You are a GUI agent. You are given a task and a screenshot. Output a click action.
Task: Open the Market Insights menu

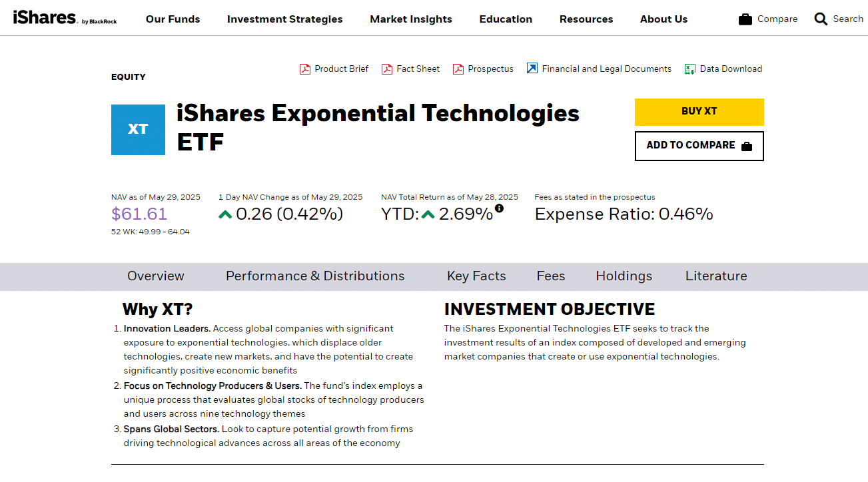(x=411, y=19)
